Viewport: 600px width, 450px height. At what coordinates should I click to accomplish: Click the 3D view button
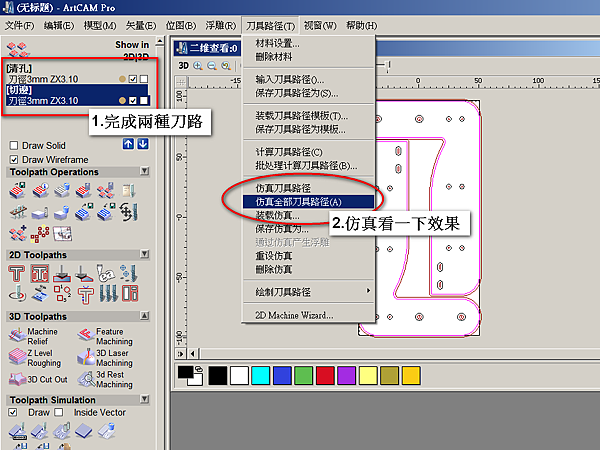coord(184,66)
